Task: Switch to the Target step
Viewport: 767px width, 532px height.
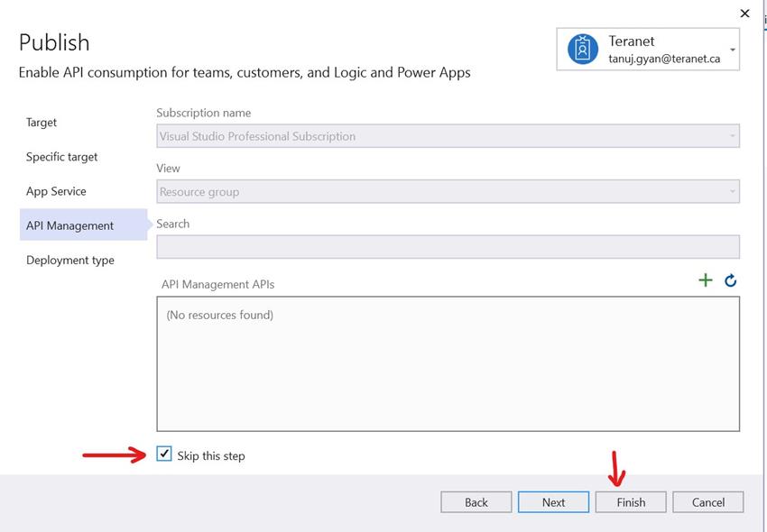Action: pyautogui.click(x=42, y=122)
